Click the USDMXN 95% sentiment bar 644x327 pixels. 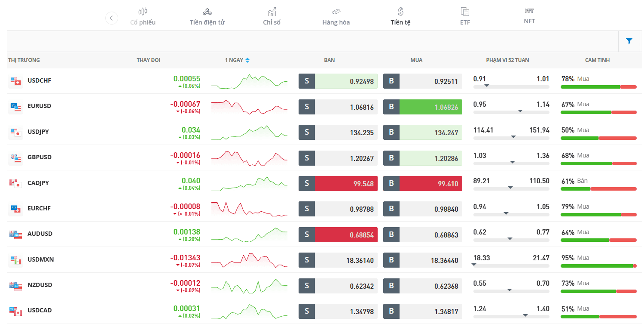[598, 266]
